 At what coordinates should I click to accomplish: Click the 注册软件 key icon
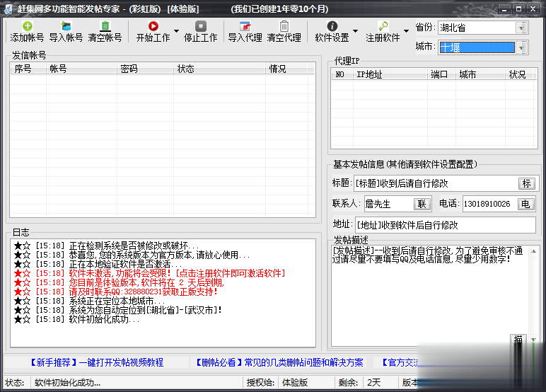coord(383,26)
